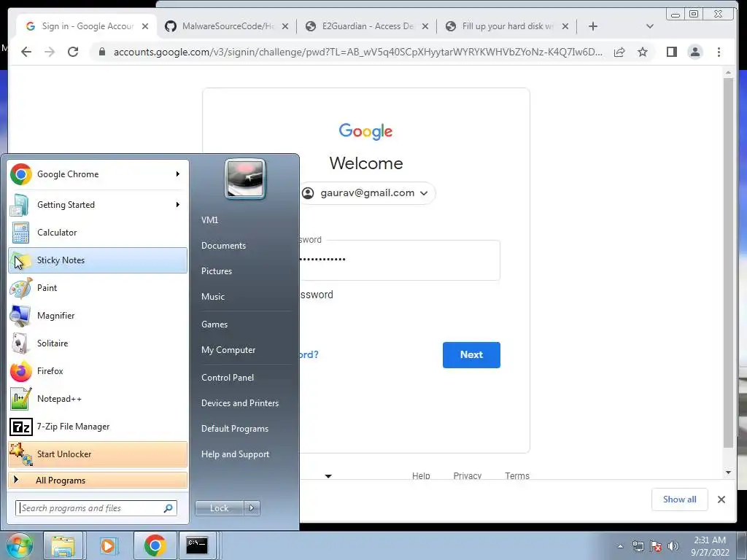Launch 7-Zip File Manager

coord(97,426)
